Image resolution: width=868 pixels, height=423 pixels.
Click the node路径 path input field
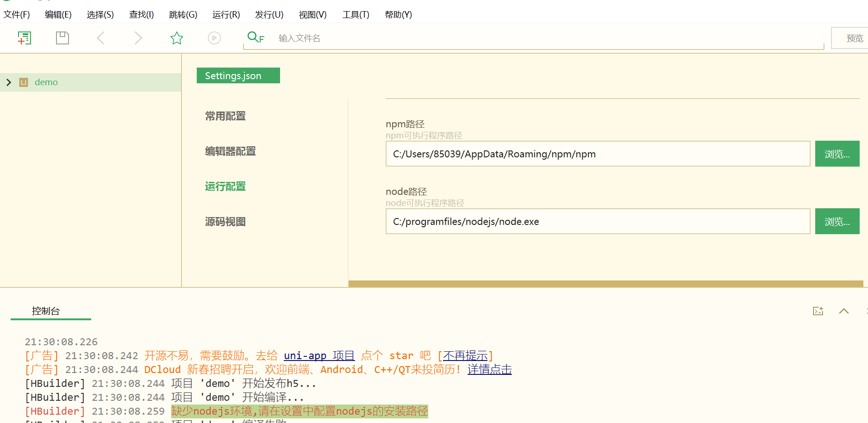coord(598,221)
